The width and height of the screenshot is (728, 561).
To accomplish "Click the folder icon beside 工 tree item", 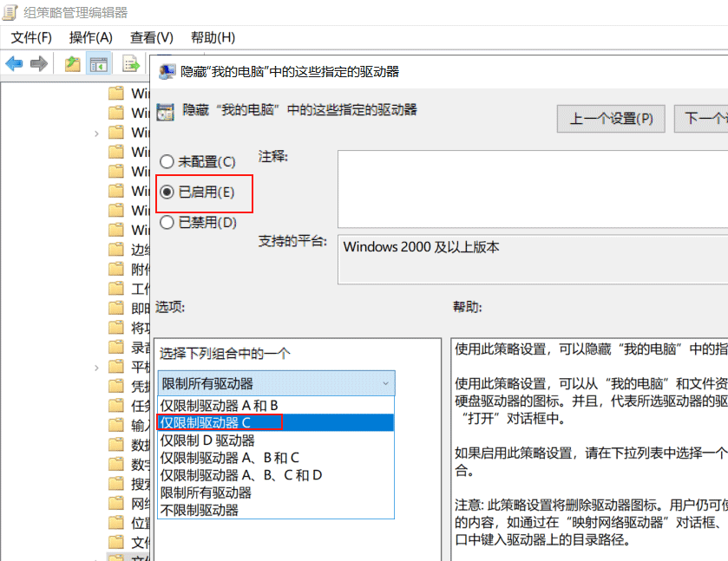I will [x=116, y=289].
